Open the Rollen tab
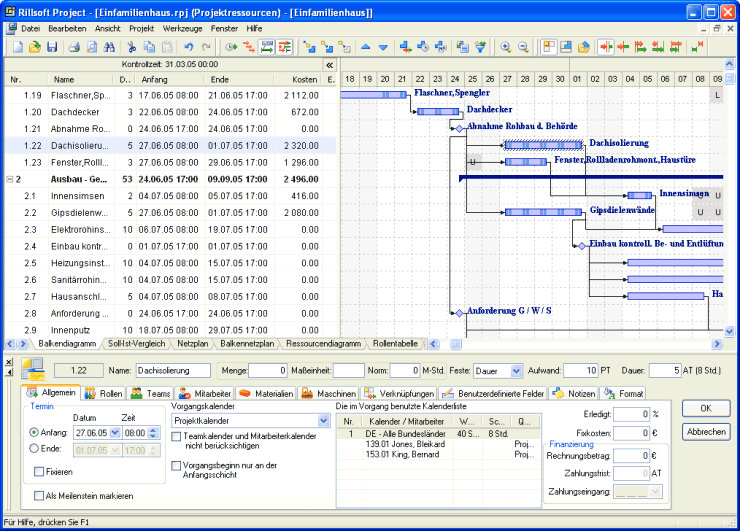This screenshot has height=531, width=740. [x=104, y=393]
